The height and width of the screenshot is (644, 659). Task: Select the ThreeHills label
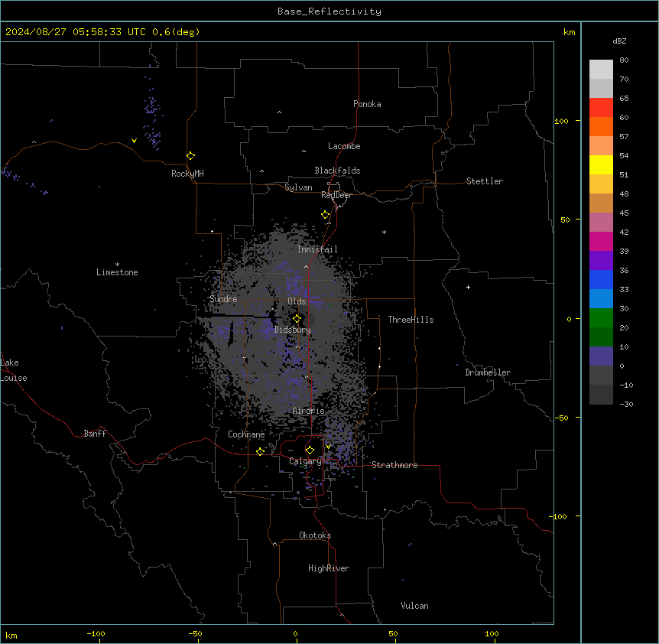(411, 320)
